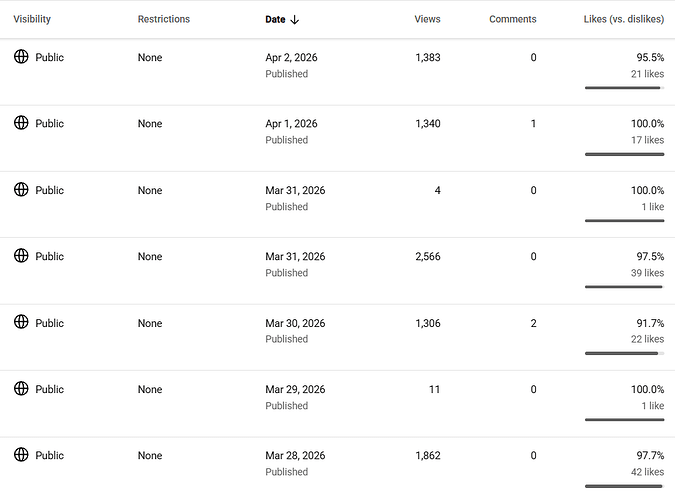Click the Likes (vs. dislikes) column header

[623, 19]
